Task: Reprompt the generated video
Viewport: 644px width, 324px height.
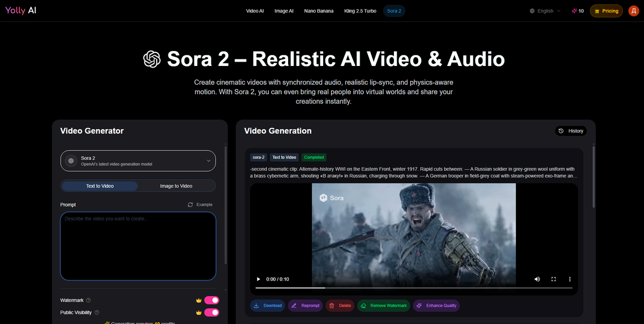Action: tap(305, 306)
